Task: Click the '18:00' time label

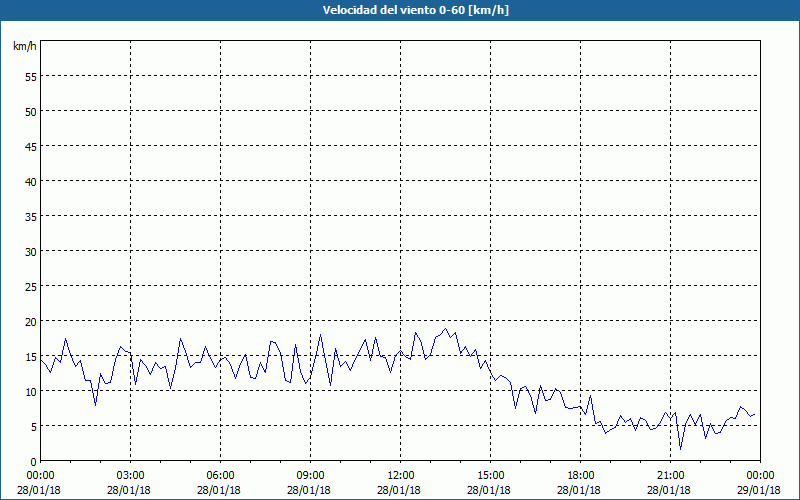Action: click(x=581, y=476)
